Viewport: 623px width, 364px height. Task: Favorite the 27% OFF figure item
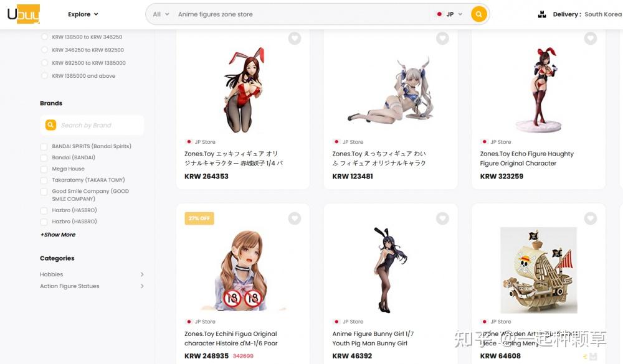click(295, 218)
